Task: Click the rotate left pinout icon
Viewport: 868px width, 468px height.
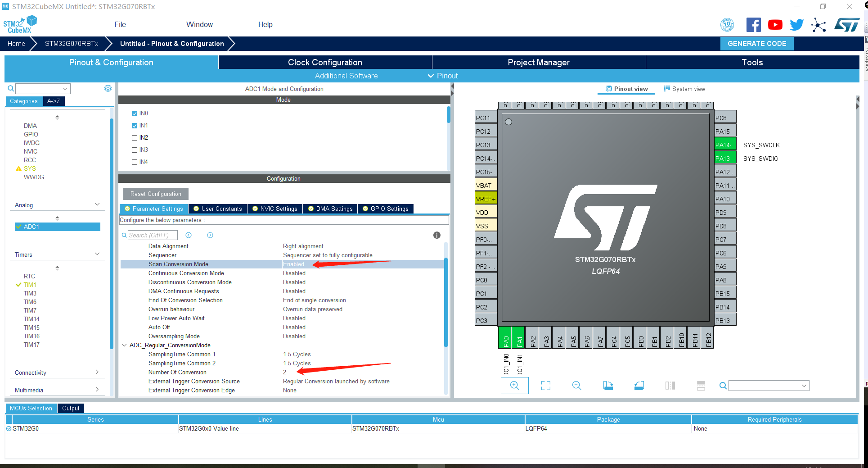Action: tap(608, 386)
